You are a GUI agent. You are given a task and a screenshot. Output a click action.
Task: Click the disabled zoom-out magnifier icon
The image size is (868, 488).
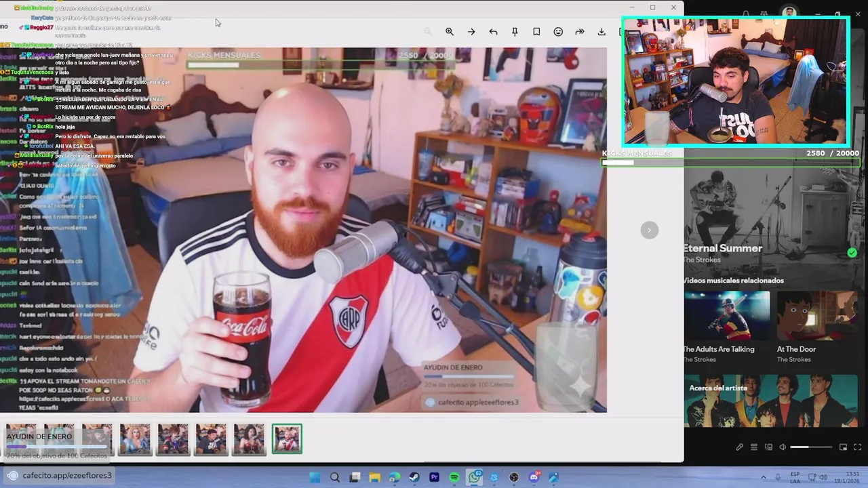427,32
